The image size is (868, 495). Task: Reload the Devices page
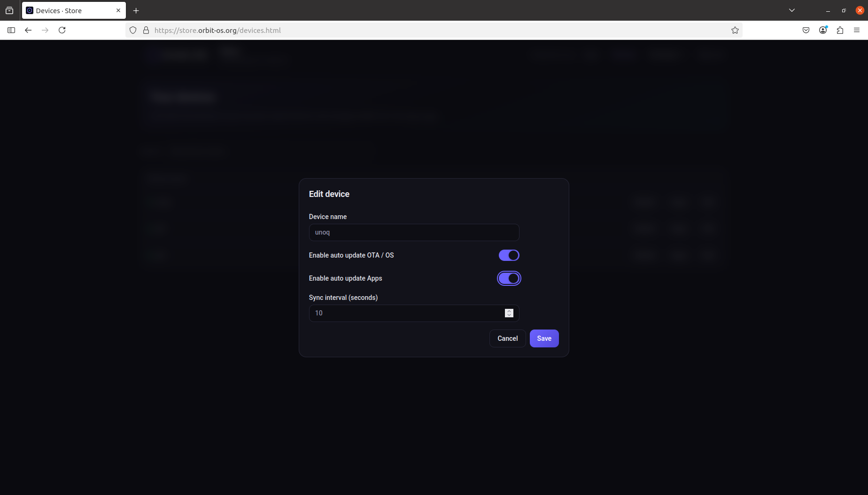(x=62, y=30)
